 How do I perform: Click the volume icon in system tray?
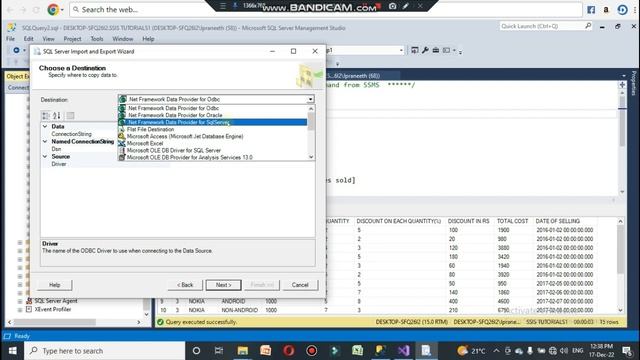click(564, 351)
